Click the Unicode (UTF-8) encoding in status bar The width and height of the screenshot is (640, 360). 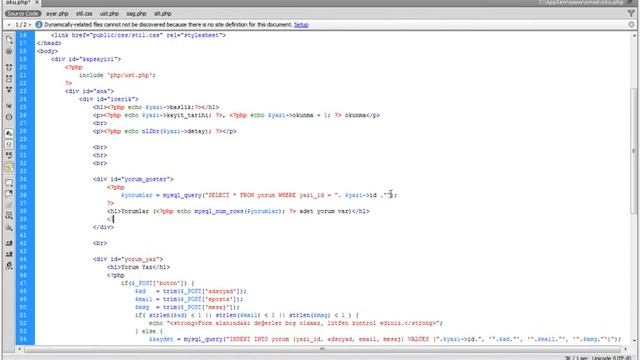[611, 358]
